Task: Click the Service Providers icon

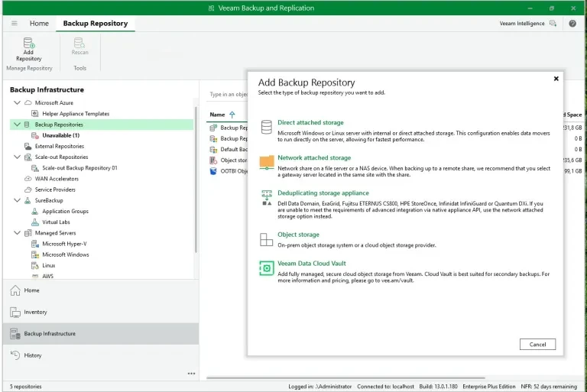Action: tap(28, 190)
